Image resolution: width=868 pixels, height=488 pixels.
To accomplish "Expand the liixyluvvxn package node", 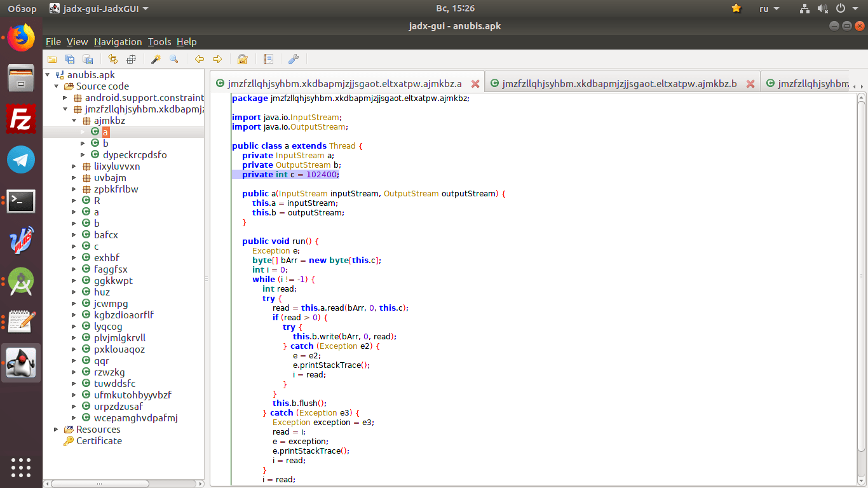I will point(74,166).
